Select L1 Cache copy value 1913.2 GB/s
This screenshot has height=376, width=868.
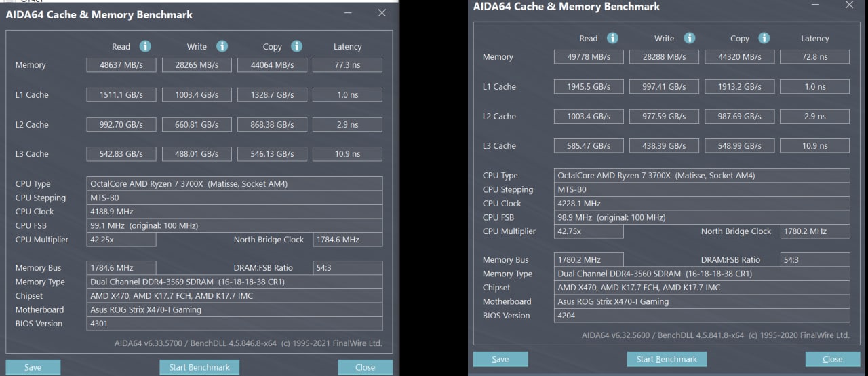[x=739, y=87]
